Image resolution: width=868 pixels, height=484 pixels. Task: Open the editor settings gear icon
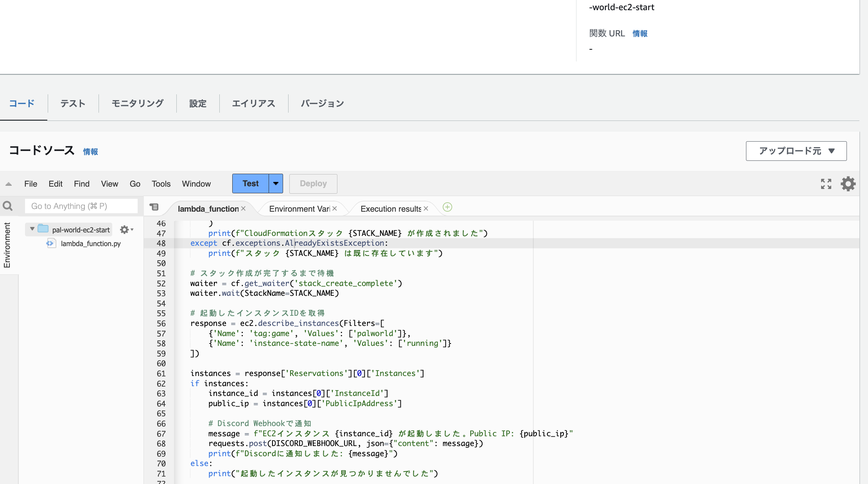point(848,184)
